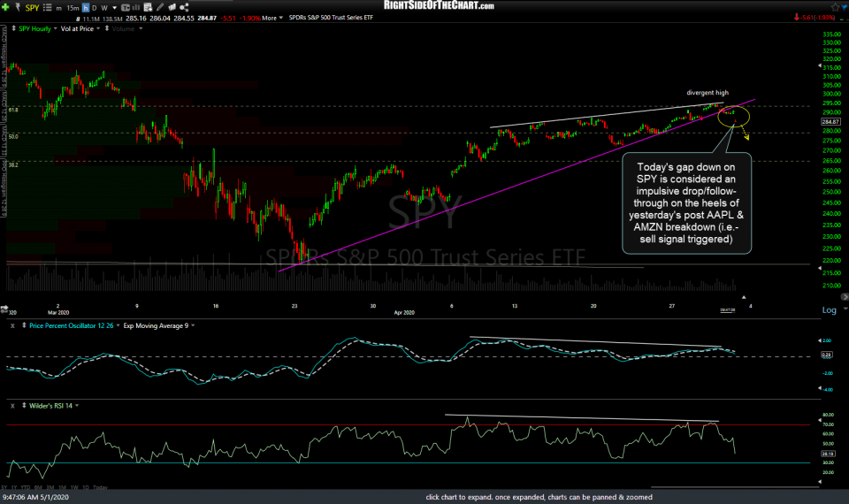Click the add indicator/template icon
The width and height of the screenshot is (849, 504).
click(148, 8)
